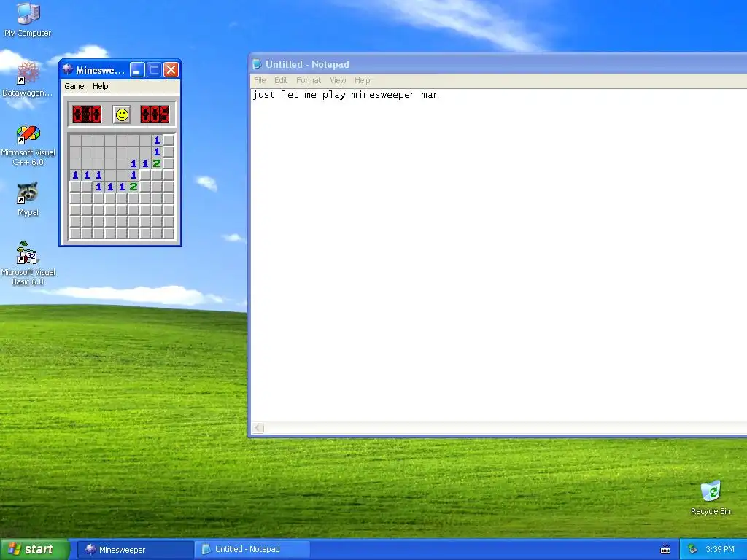The width and height of the screenshot is (747, 560).
Task: Click the Minesweeper mine counter display 010
Action: point(87,114)
